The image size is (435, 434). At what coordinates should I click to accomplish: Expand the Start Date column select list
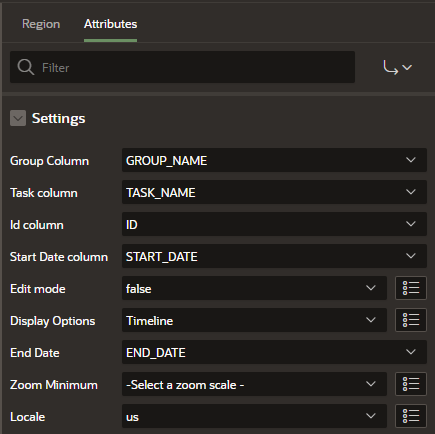coord(274,256)
